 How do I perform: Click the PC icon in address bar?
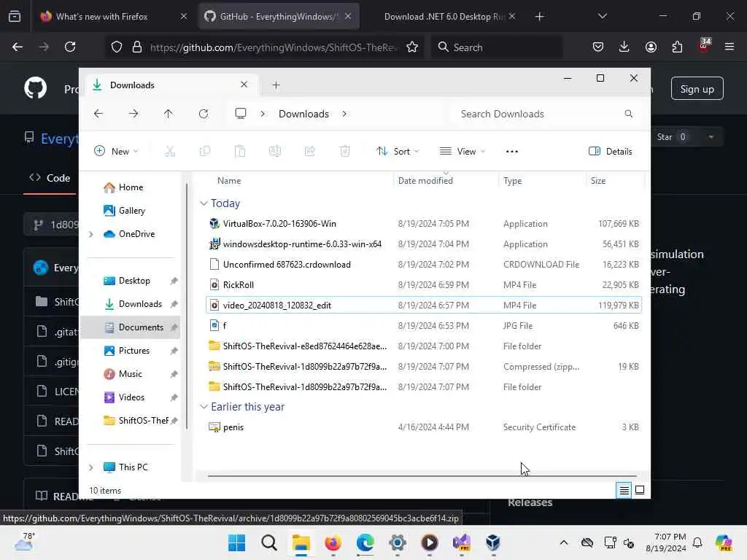coord(241,114)
